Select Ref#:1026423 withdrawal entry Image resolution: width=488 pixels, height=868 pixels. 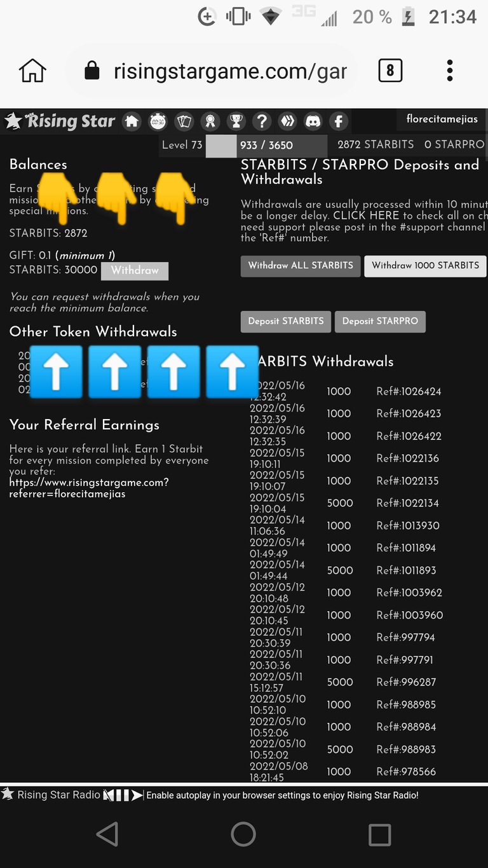point(409,414)
